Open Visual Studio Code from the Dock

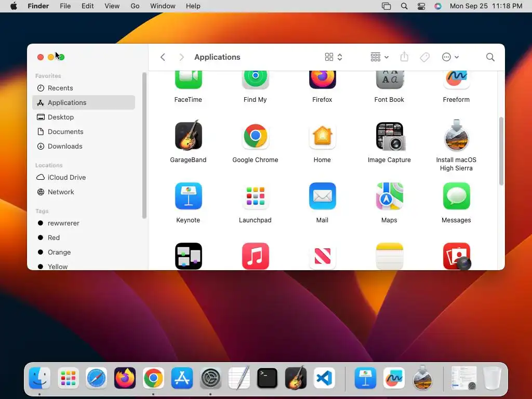[324, 378]
